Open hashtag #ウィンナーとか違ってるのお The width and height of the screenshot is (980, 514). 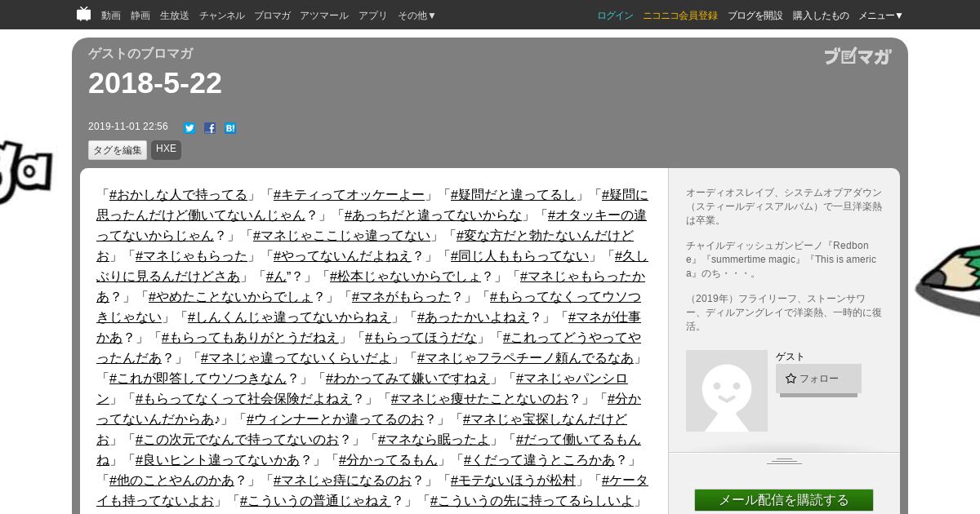[x=335, y=419]
